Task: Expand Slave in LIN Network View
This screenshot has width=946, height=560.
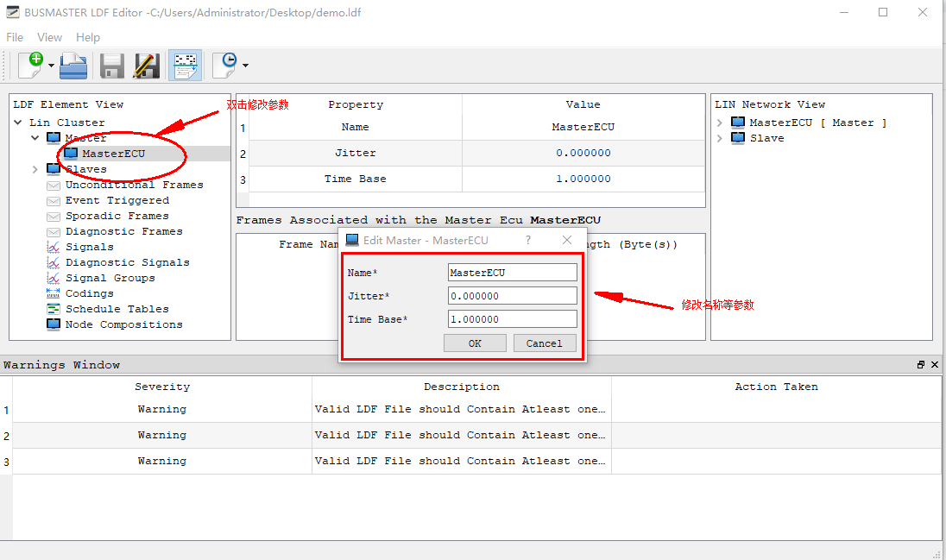Action: [x=720, y=138]
